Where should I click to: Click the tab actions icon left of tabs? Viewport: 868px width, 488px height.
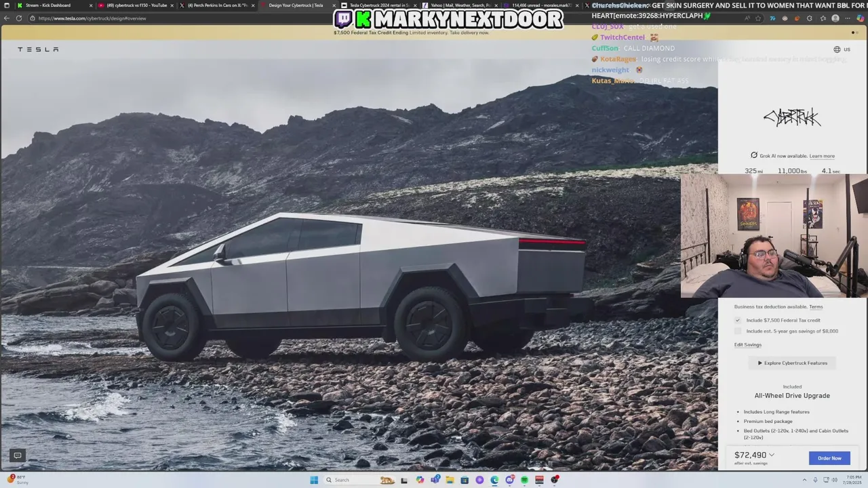7,5
